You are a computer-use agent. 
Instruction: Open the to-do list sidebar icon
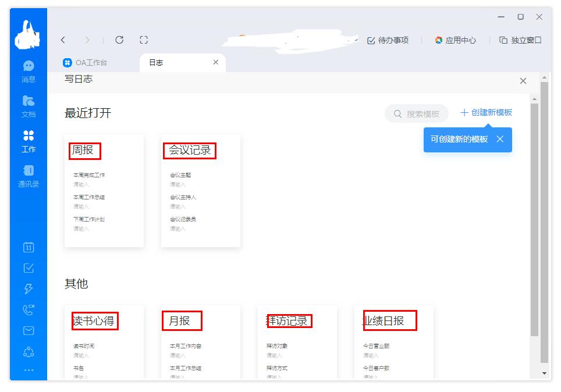tap(27, 268)
